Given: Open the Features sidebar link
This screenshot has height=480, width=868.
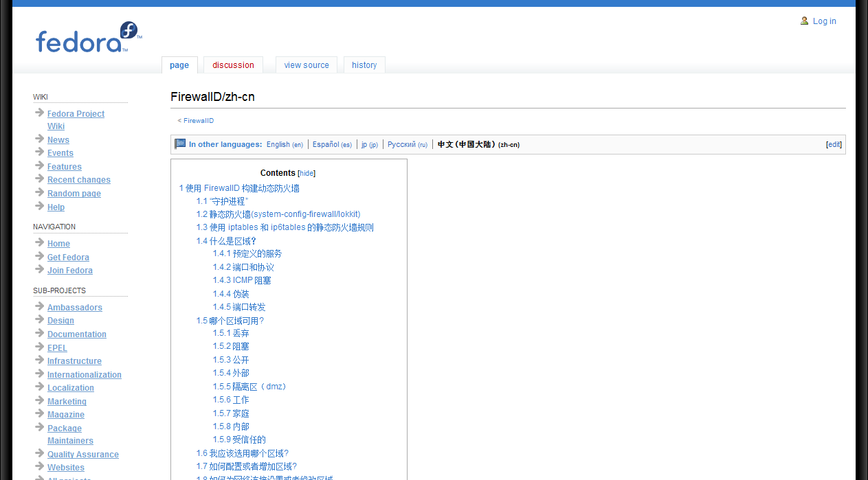Looking at the screenshot, I should click(x=65, y=167).
